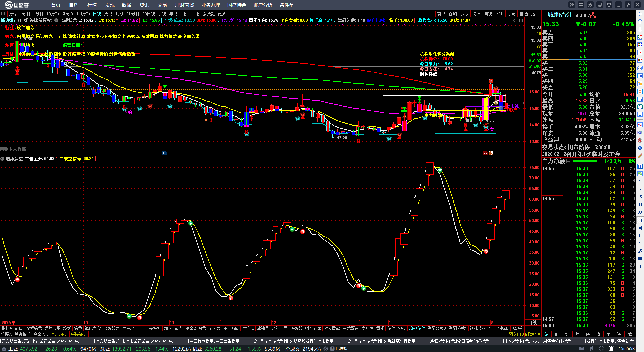Click the green 主力净额 progress bar
Viewport: 644px width, 352px height.
584,161
